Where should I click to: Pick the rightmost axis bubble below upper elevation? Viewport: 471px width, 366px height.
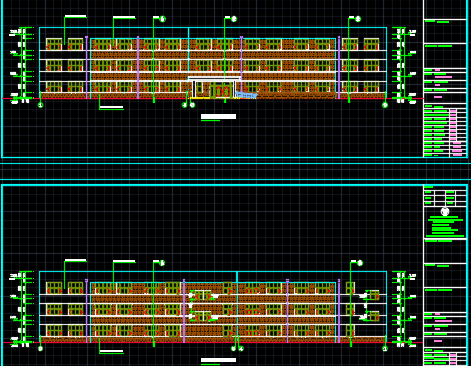point(385,105)
